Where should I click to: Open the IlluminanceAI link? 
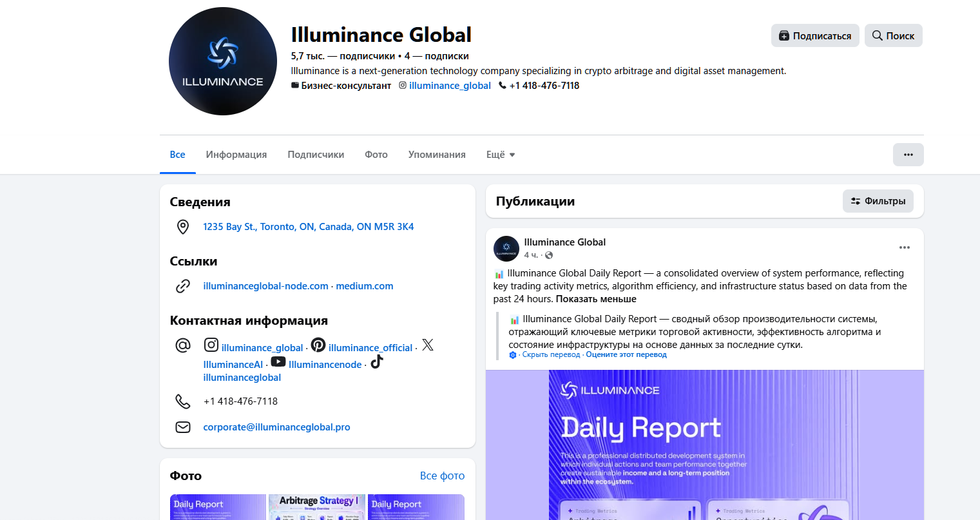233,365
